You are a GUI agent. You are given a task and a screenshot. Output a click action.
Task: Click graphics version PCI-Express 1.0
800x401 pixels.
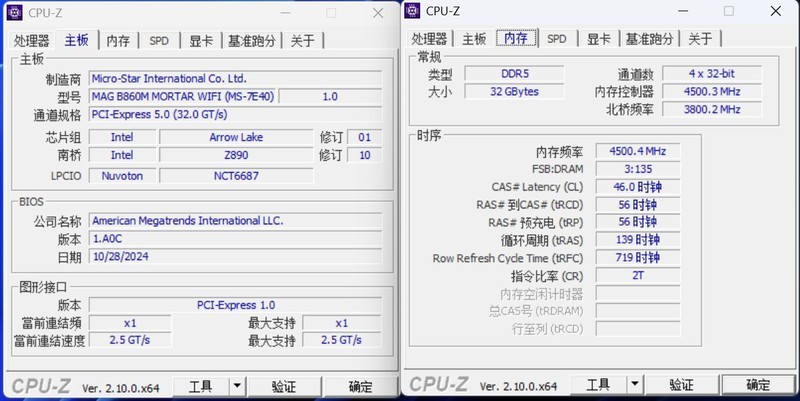(x=235, y=305)
